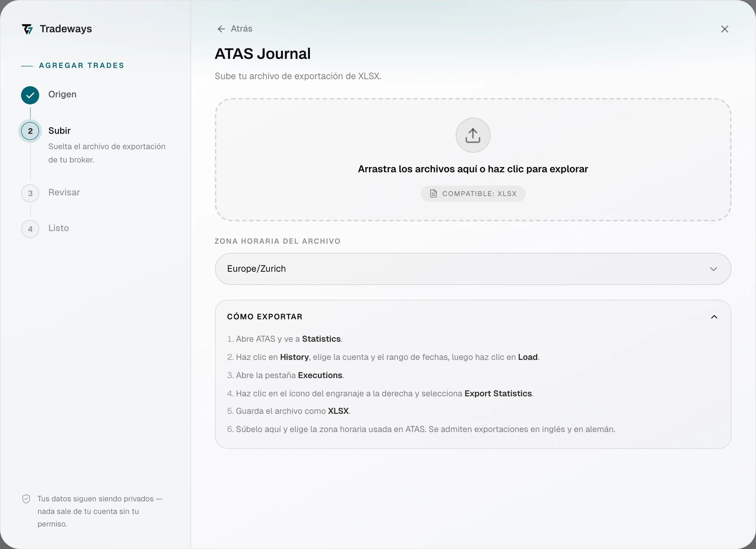This screenshot has height=549, width=756.
Task: Click step 4 circle for Listo
Action: [x=30, y=229]
